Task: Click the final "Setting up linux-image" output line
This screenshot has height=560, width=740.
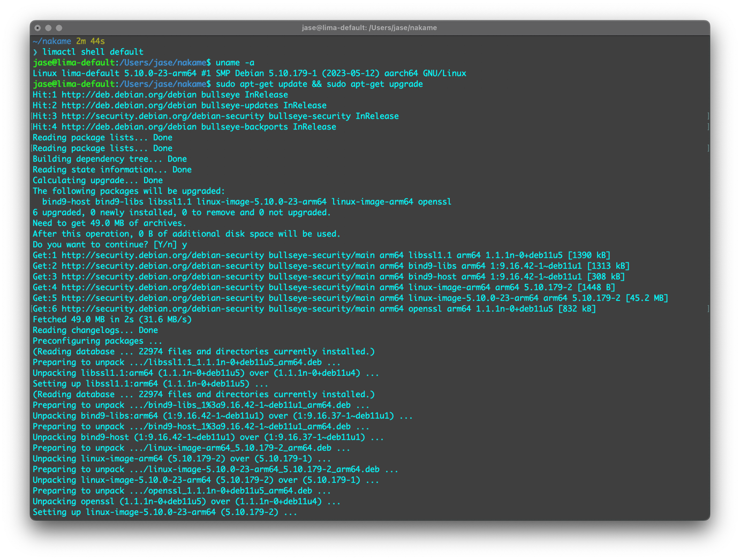Action: coord(164,512)
